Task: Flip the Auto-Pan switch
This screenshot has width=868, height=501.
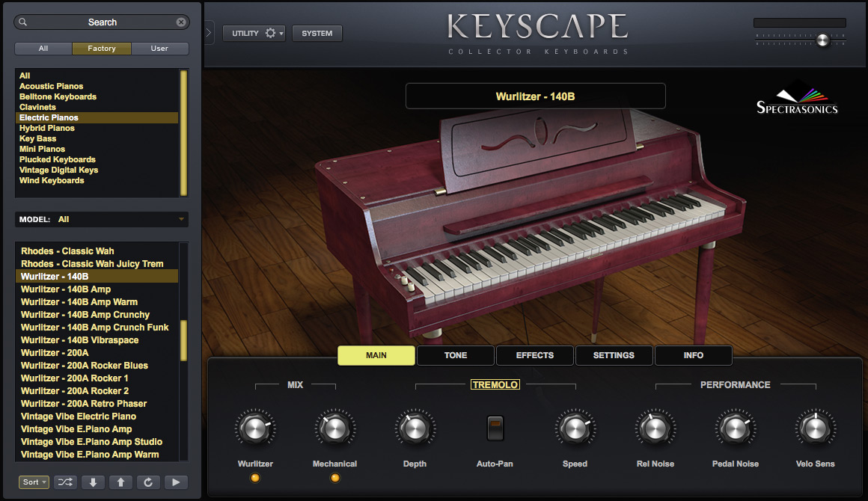Action: 495,428
